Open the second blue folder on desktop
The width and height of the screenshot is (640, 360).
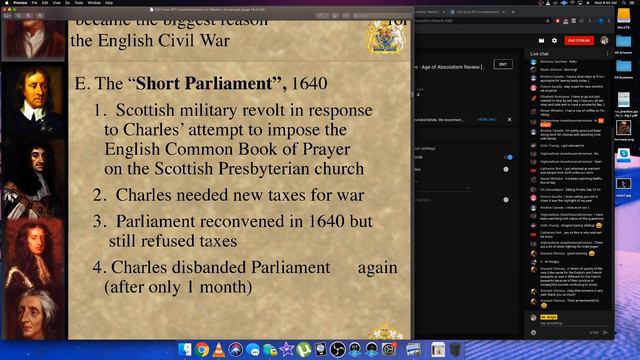[624, 66]
